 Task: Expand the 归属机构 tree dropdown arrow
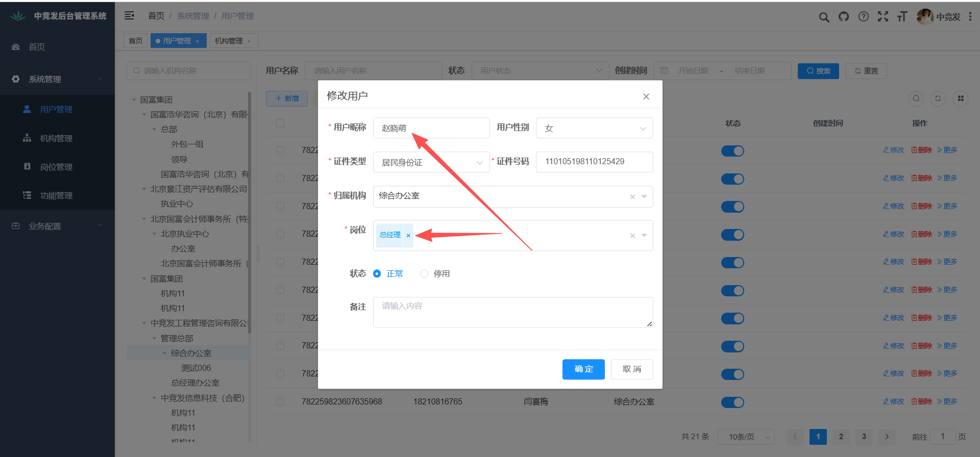click(644, 197)
